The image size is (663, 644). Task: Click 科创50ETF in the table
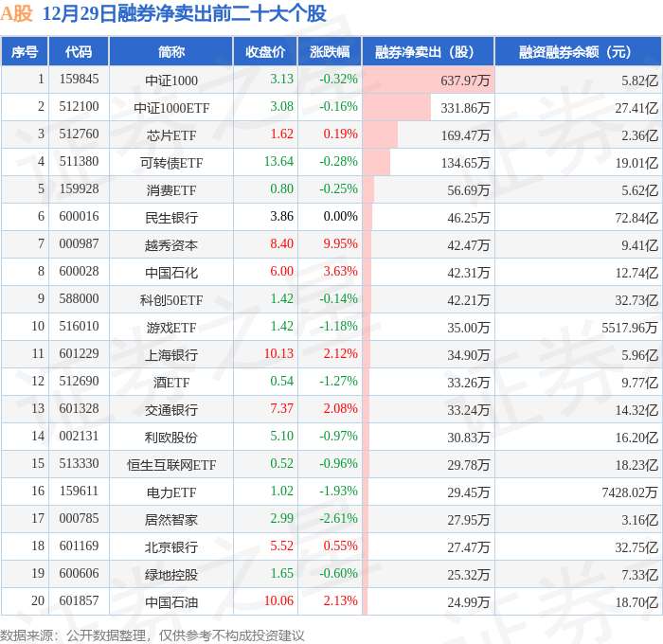click(x=171, y=300)
